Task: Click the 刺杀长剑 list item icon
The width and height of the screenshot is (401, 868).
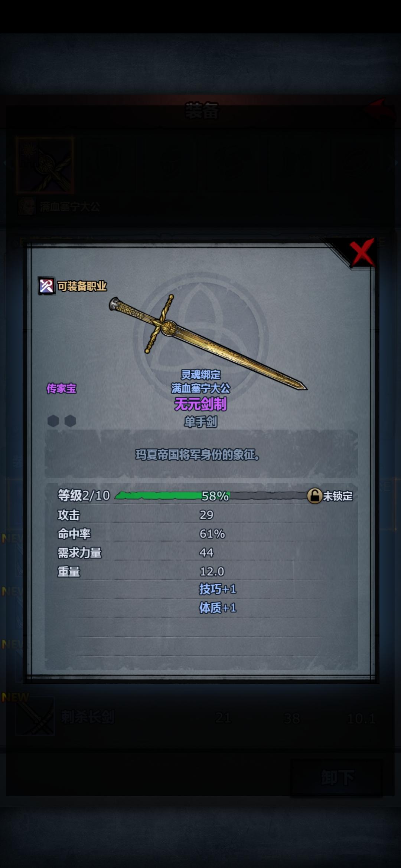Action: tap(35, 716)
